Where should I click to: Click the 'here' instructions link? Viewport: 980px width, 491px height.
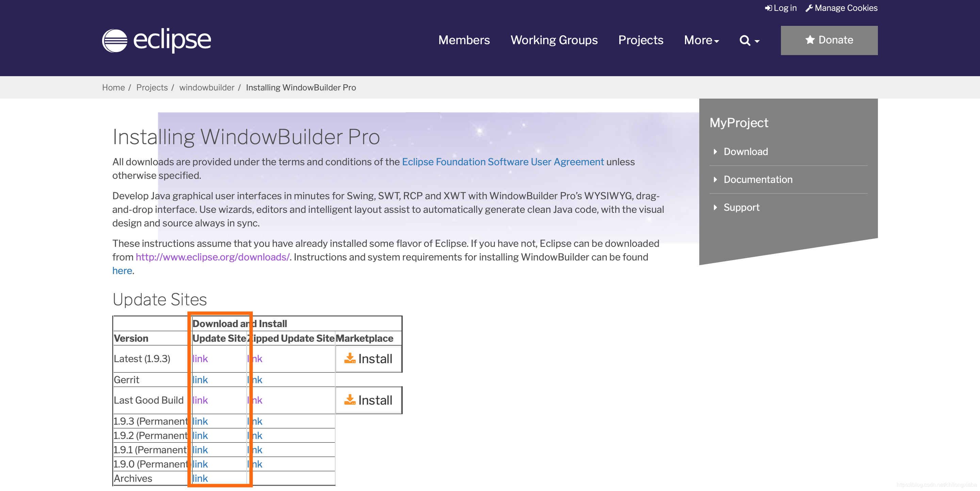(x=122, y=271)
